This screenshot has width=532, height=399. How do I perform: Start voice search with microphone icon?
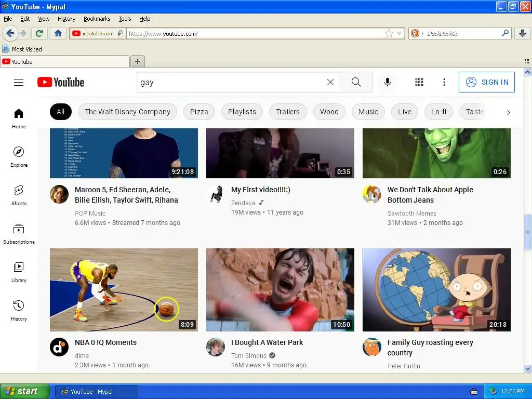click(388, 82)
